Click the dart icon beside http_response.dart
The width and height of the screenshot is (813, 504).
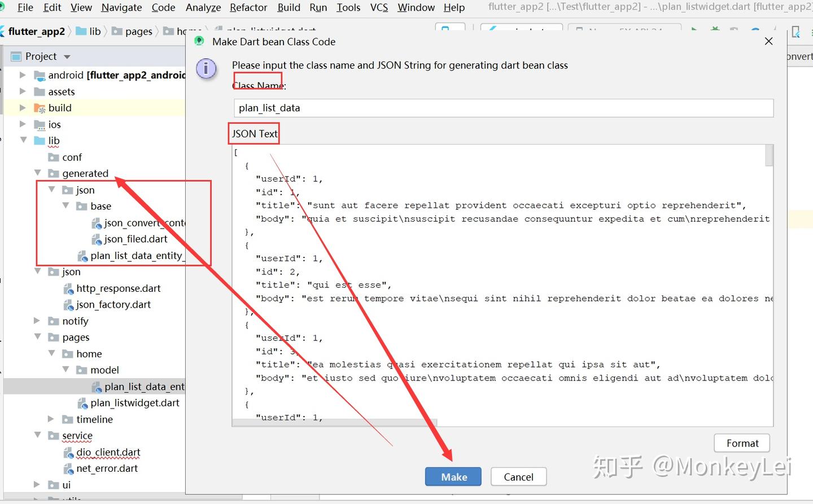(x=69, y=288)
